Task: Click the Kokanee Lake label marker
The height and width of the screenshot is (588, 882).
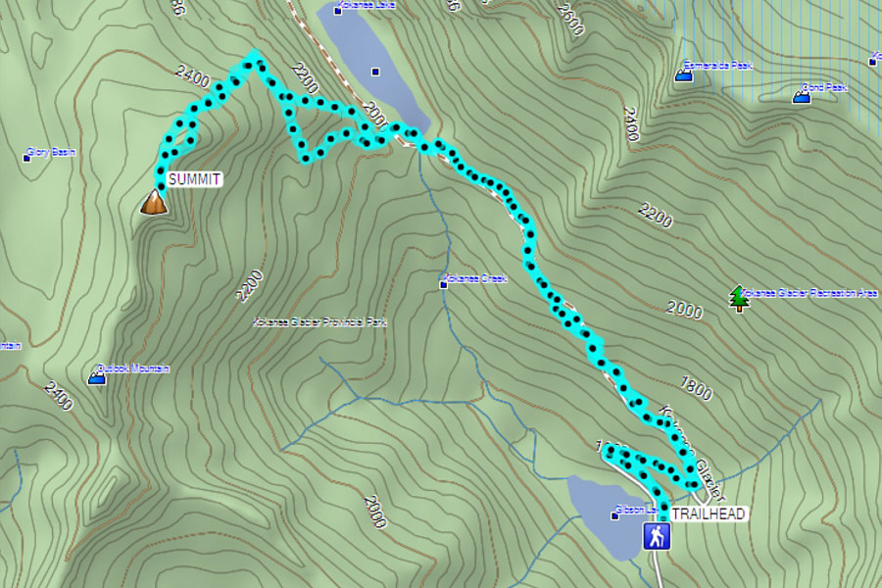Action: [x=338, y=11]
